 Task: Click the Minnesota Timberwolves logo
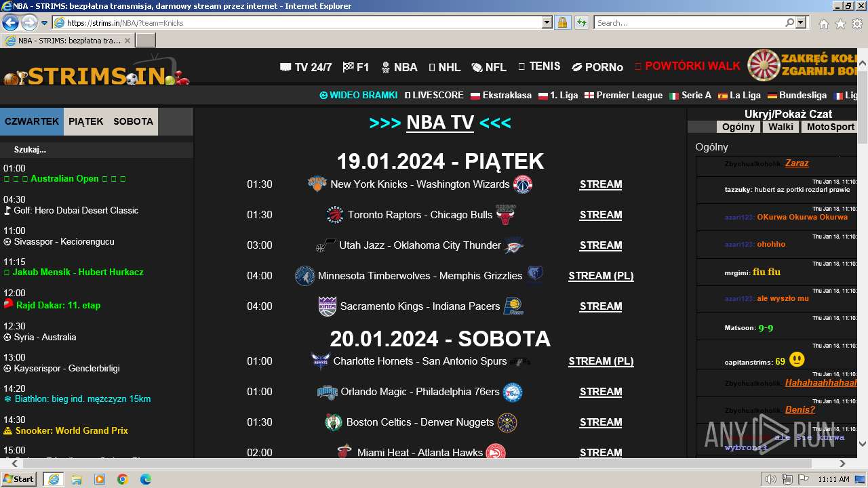(305, 276)
